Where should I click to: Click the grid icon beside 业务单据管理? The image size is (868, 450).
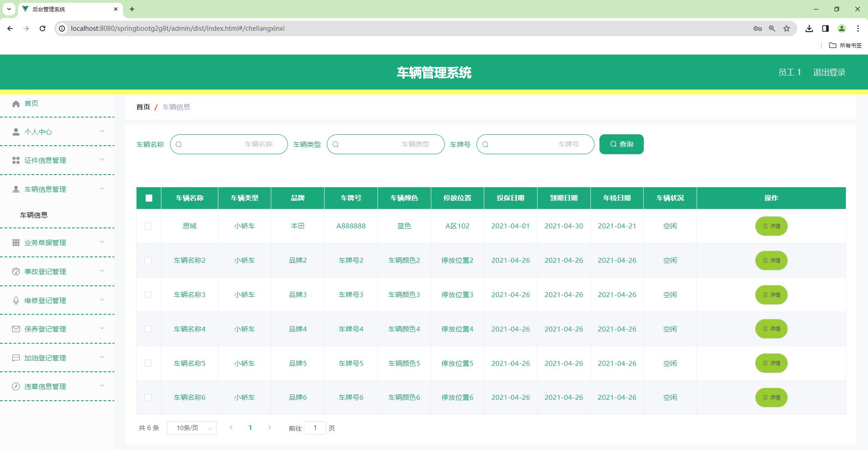tap(16, 242)
